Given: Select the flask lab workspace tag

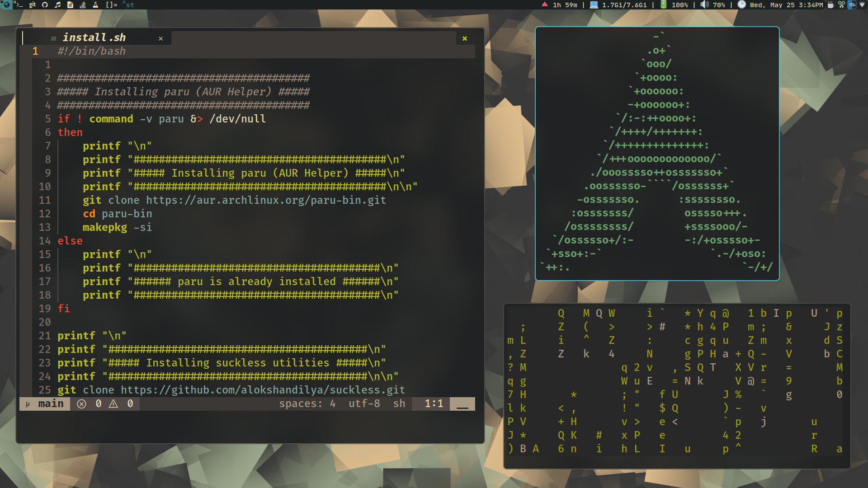Looking at the screenshot, I should point(95,5).
